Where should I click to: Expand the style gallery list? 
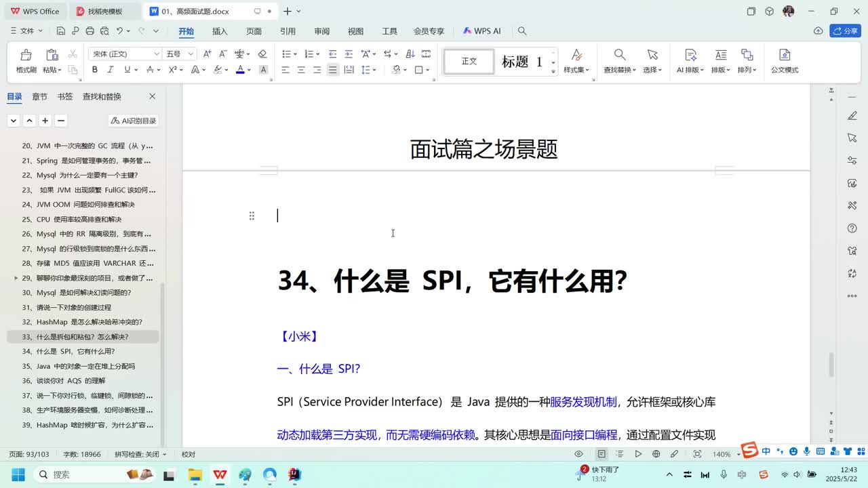point(553,70)
